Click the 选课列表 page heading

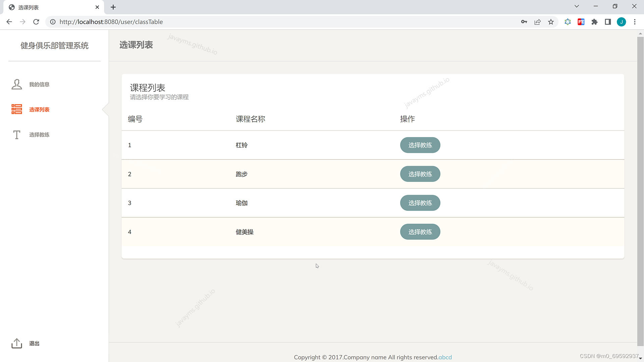(x=136, y=45)
